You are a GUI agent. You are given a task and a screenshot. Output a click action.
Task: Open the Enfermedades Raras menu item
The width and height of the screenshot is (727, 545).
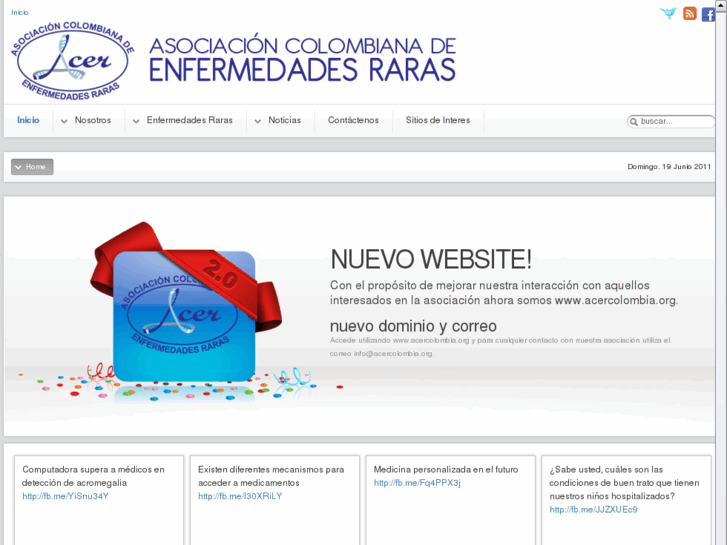190,120
